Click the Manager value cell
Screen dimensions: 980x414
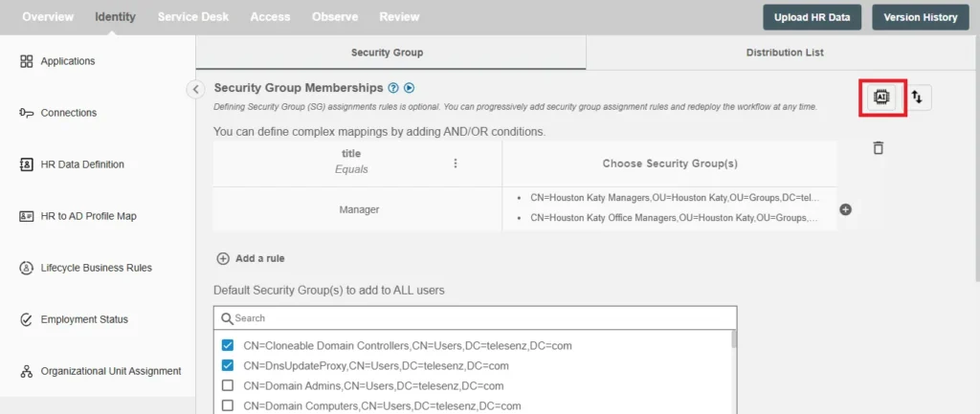359,209
